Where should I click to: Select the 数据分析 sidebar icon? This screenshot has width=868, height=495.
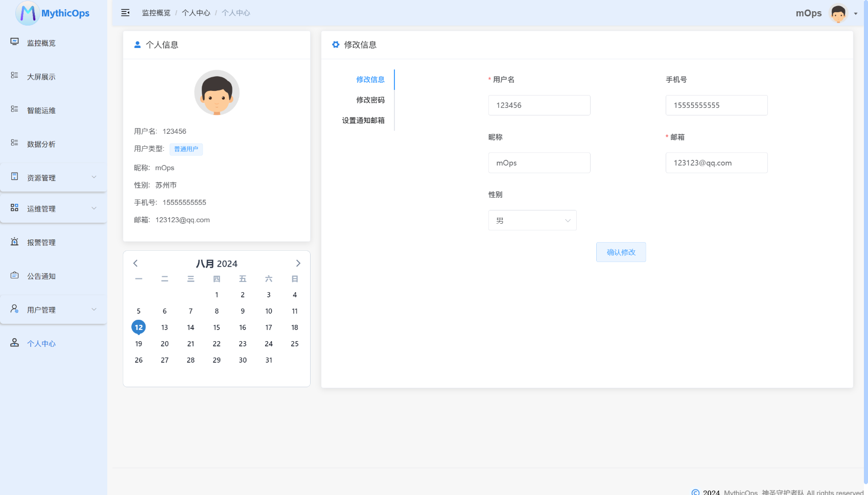pyautogui.click(x=14, y=144)
